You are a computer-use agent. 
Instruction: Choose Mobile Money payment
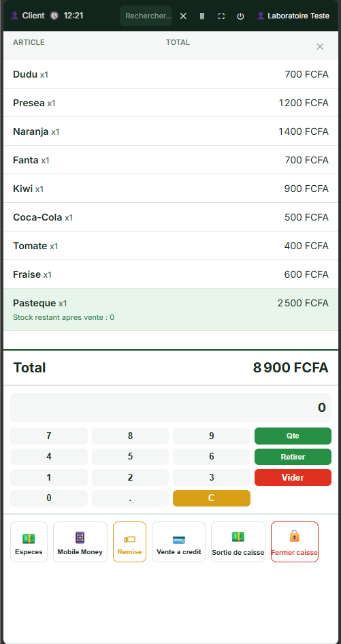(x=80, y=542)
